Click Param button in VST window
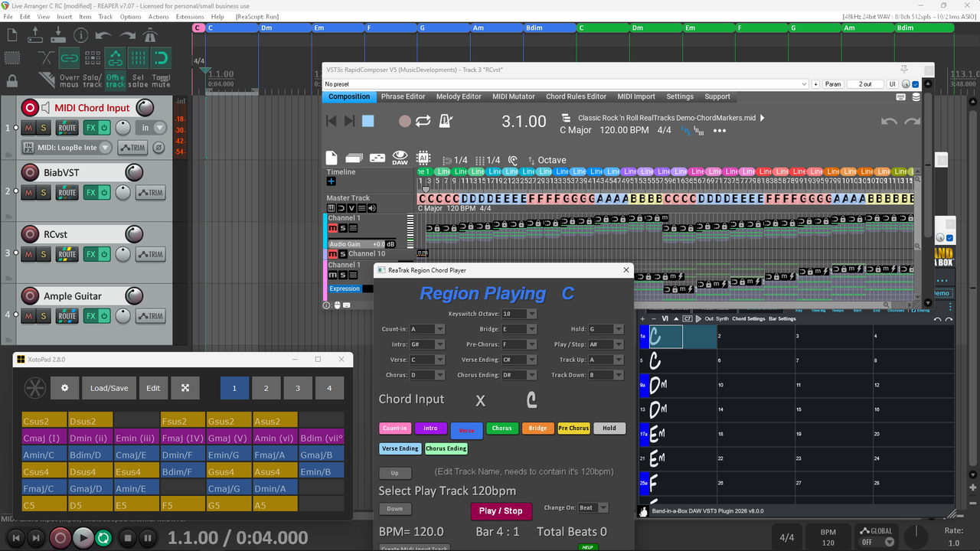Screen dimensions: 980x551 coord(833,84)
